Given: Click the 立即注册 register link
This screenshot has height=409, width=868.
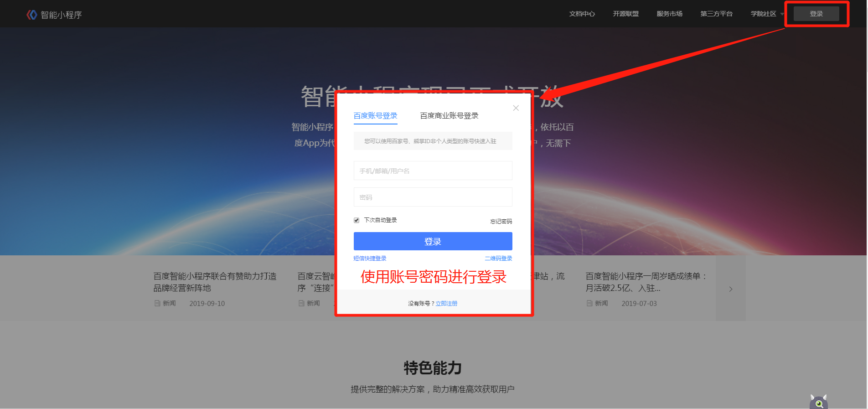Looking at the screenshot, I should click(446, 304).
